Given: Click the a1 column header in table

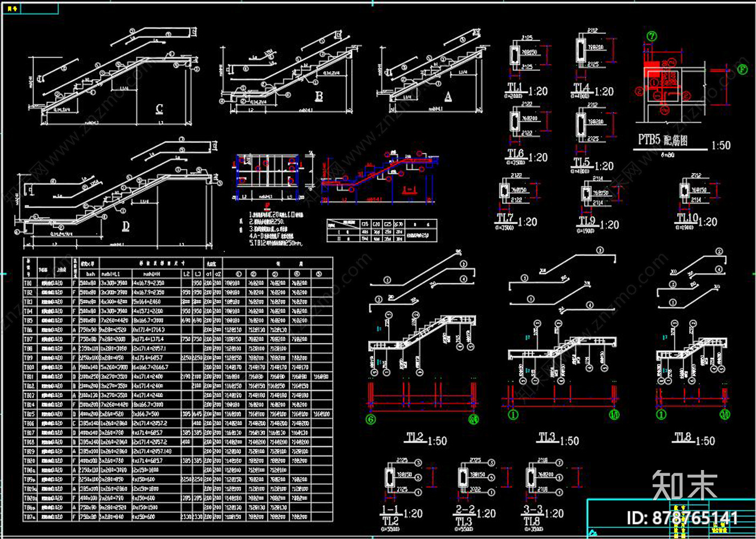Looking at the screenshot, I should coord(208,274).
